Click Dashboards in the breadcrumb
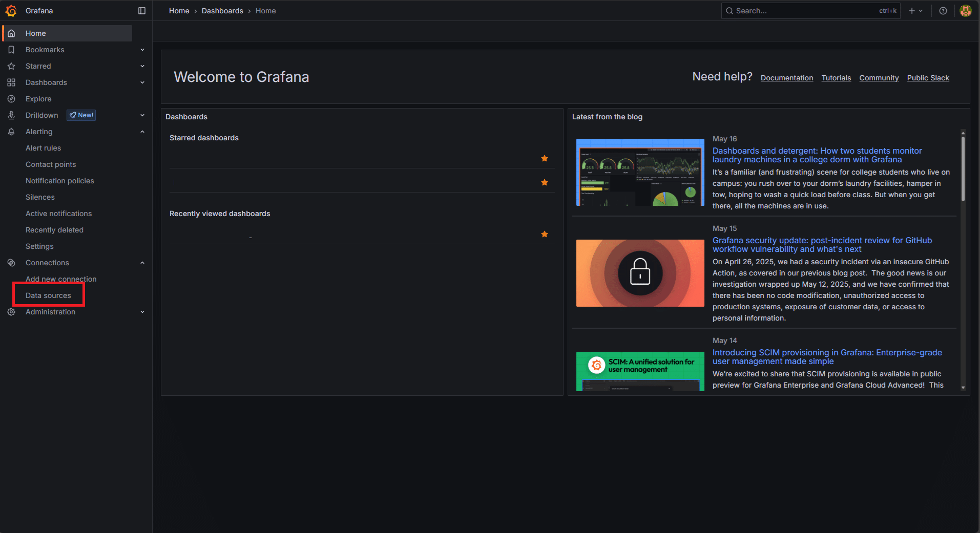 [222, 11]
